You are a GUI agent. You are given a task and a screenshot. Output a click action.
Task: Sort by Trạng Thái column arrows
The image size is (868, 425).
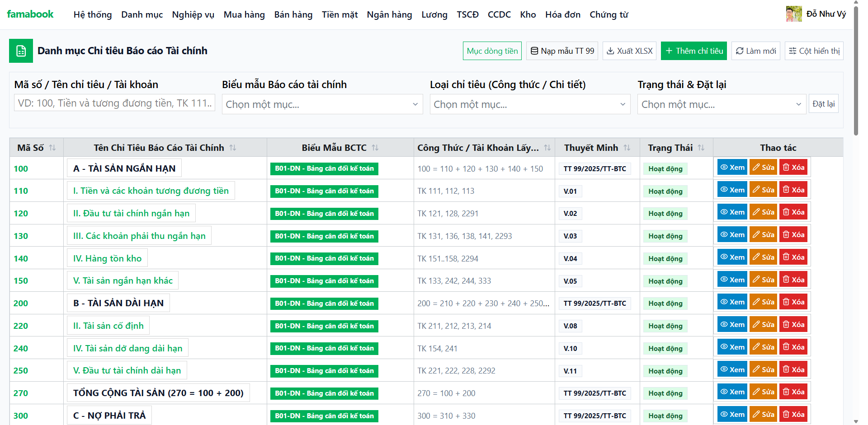click(x=701, y=148)
